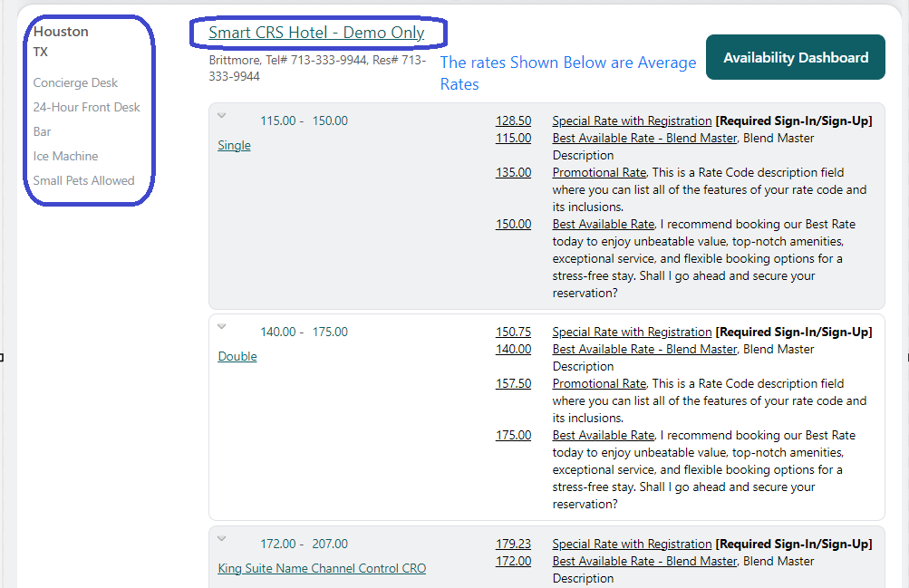The height and width of the screenshot is (588, 909).
Task: Open Best Available Rate - Blend Master for Single
Action: pyautogui.click(x=644, y=138)
